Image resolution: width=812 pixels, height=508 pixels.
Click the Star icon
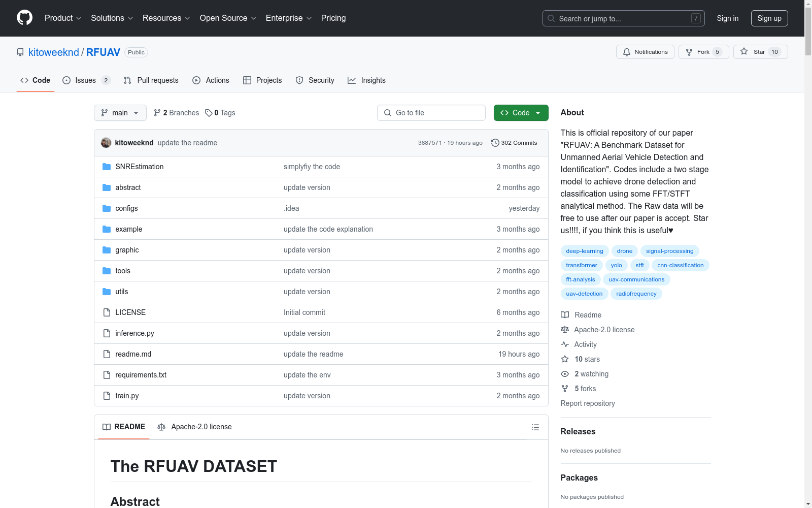pos(744,51)
